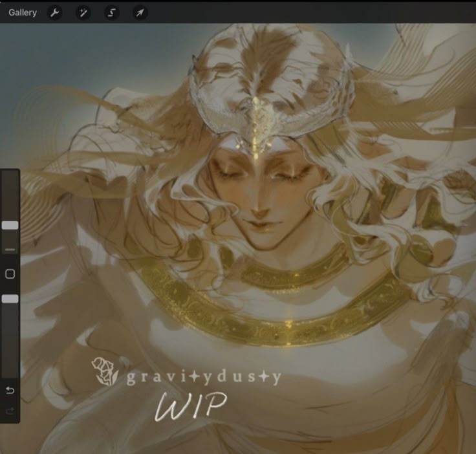The height and width of the screenshot is (454, 476).
Task: Activate the Transform arrow tool
Action: tap(140, 13)
